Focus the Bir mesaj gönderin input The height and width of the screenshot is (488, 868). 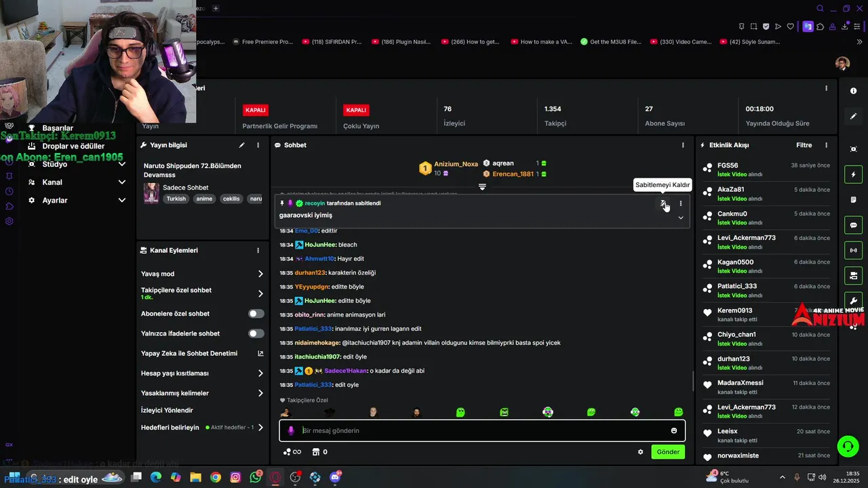click(x=482, y=430)
